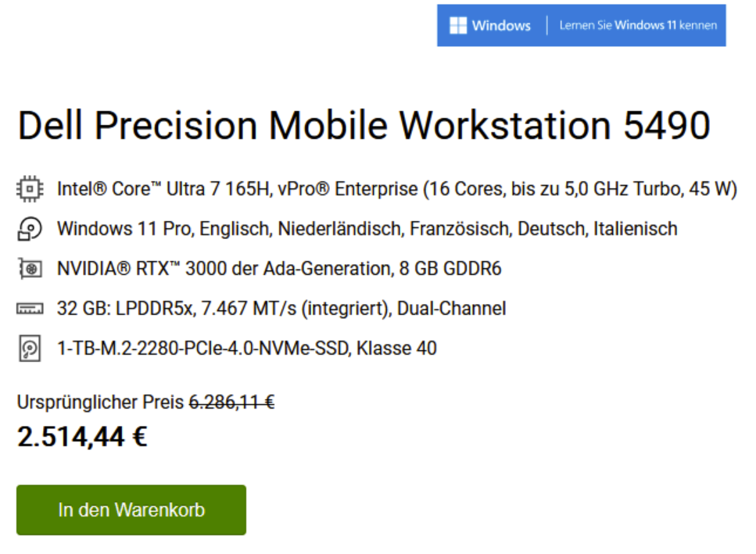
Task: Select the NVIDIA RTX 3000 Ada spec line
Action: (279, 269)
